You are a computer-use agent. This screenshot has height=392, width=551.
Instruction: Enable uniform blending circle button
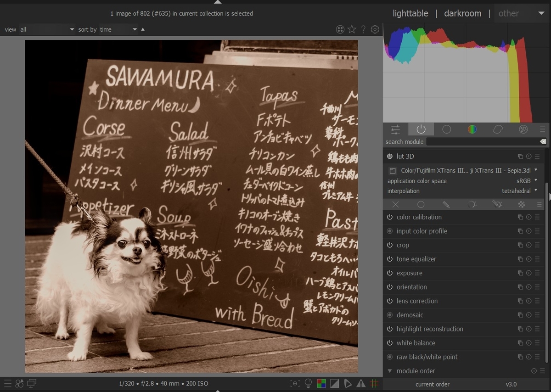[421, 204]
